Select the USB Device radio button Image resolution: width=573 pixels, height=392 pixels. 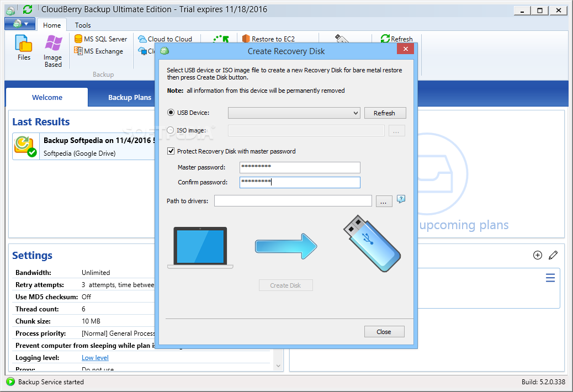(171, 113)
